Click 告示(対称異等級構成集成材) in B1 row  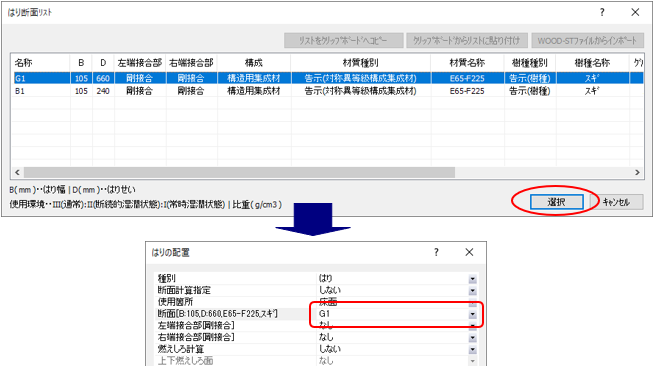[361, 91]
